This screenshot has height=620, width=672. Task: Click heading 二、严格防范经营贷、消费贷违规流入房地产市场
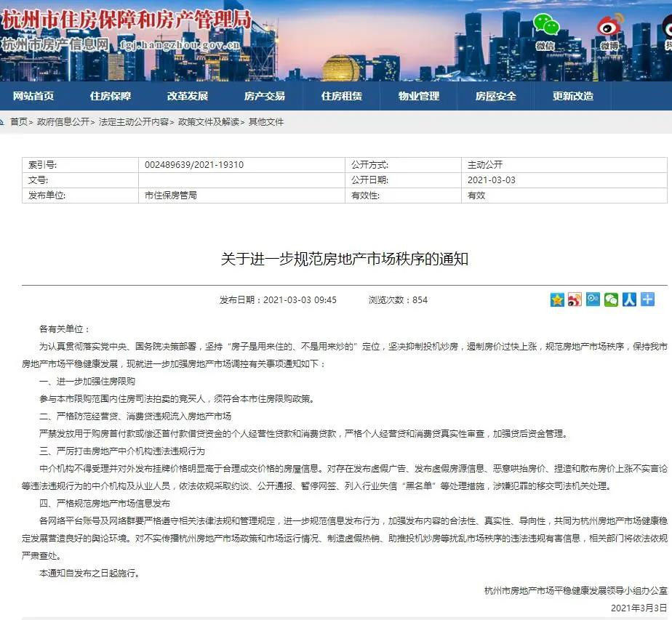(x=135, y=416)
